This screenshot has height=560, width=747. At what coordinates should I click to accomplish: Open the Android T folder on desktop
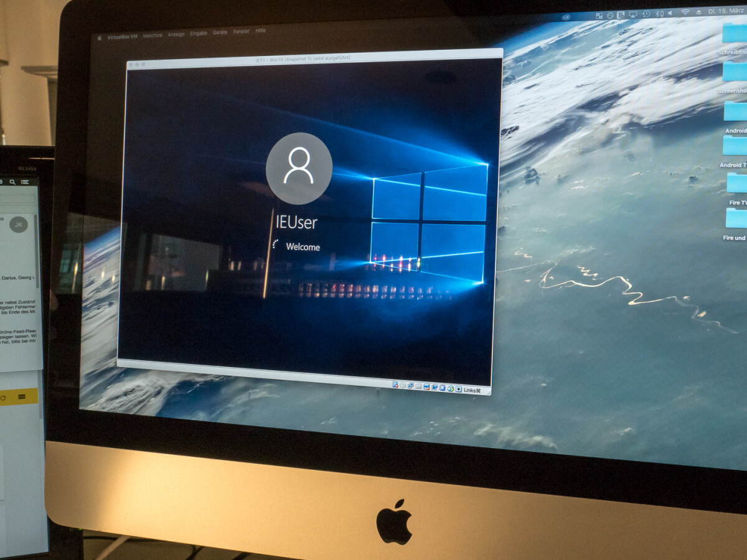pyautogui.click(x=735, y=146)
